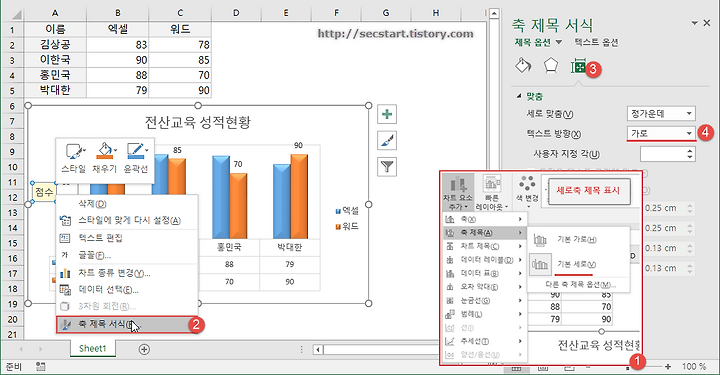This screenshot has height=375, width=720.
Task: Choose 텍스트 편집 from context menu
Action: pyautogui.click(x=127, y=238)
